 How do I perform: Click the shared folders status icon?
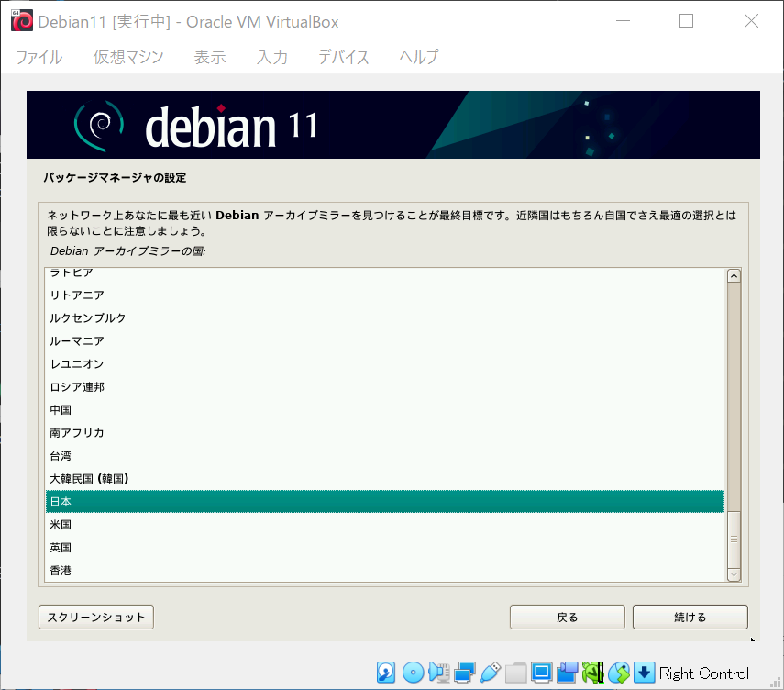(x=516, y=673)
